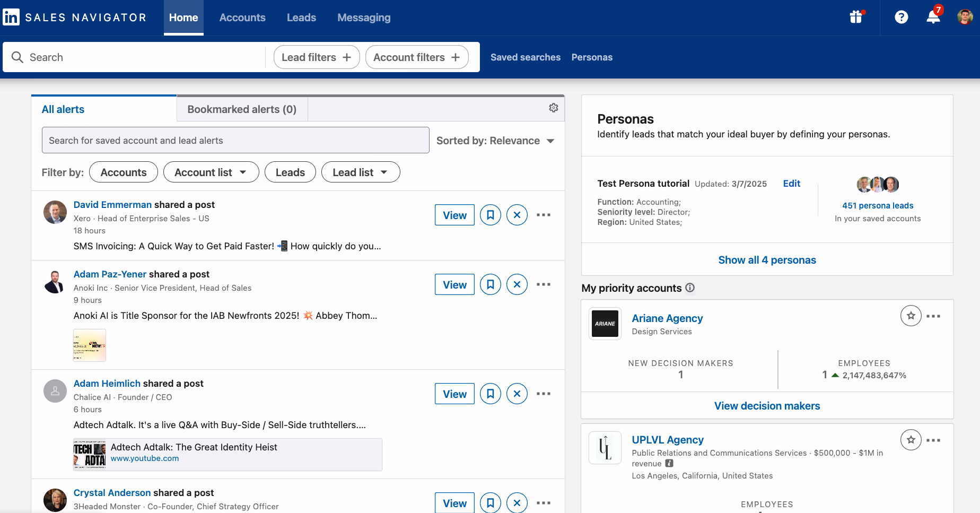The image size is (980, 513).
Task: Open the Account list dropdown
Action: (x=211, y=172)
